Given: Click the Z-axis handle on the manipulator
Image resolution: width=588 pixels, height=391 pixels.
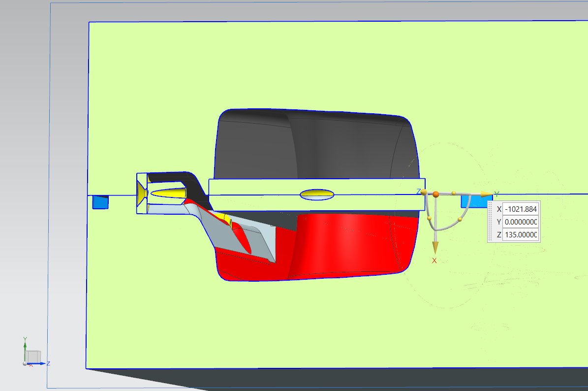Looking at the screenshot, I should coord(424,192).
